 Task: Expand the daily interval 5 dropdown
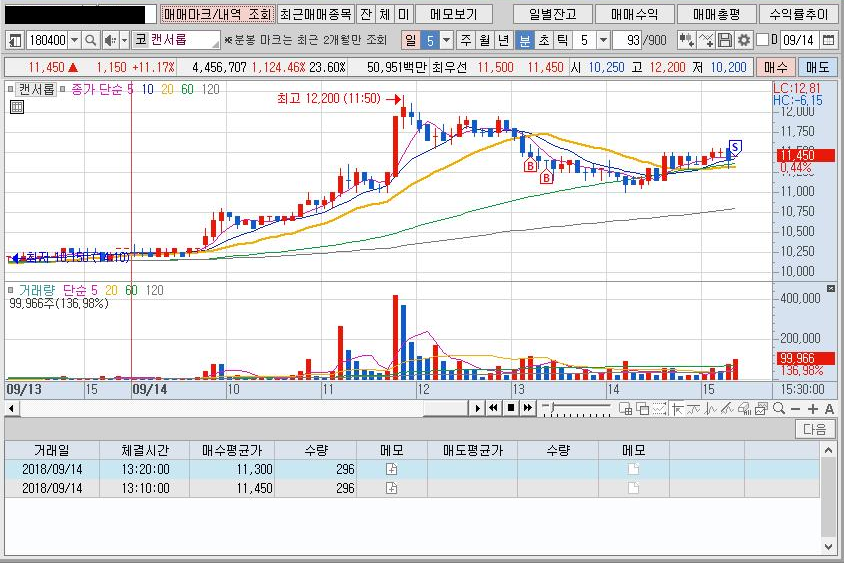(446, 40)
